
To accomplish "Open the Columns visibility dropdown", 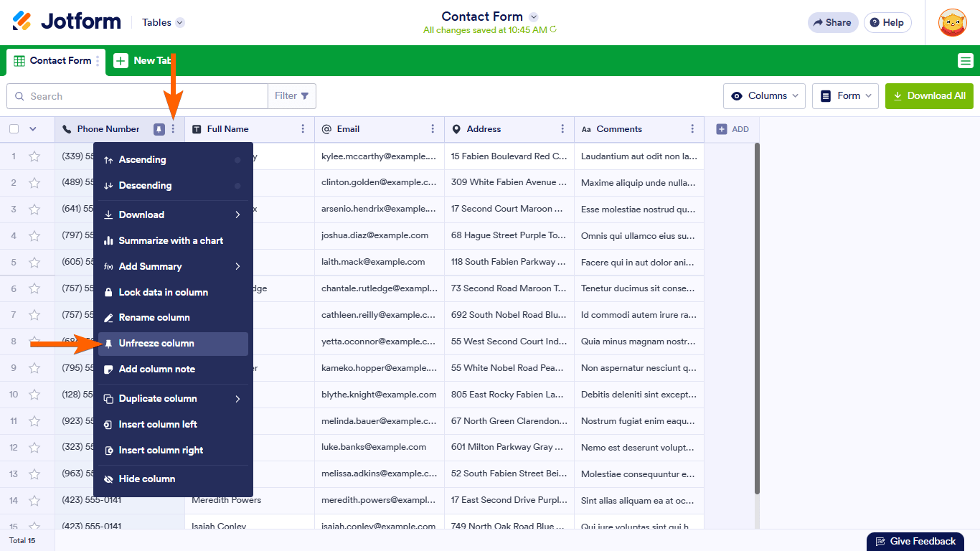I will [764, 96].
